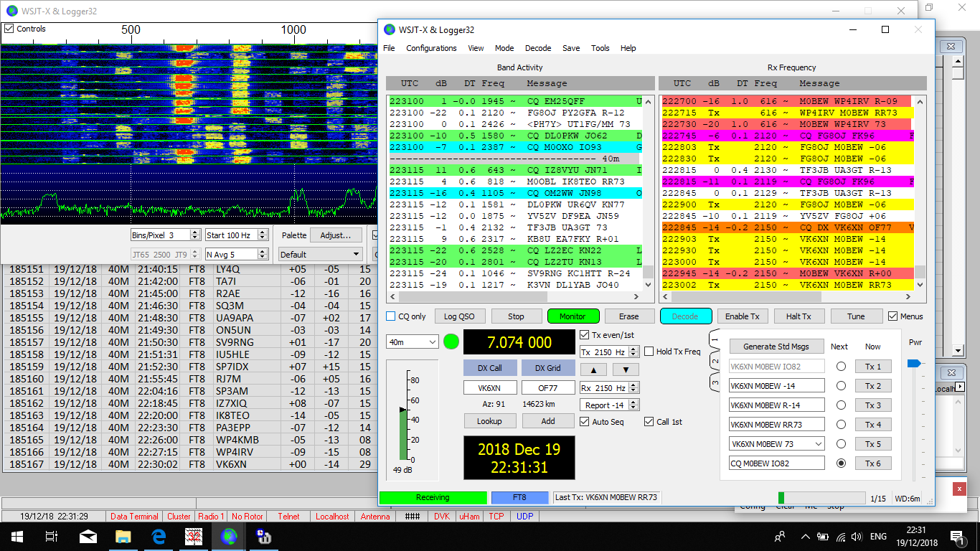Launch Microsoft Edge from the taskbar
This screenshot has width=980, height=551.
pos(159,536)
